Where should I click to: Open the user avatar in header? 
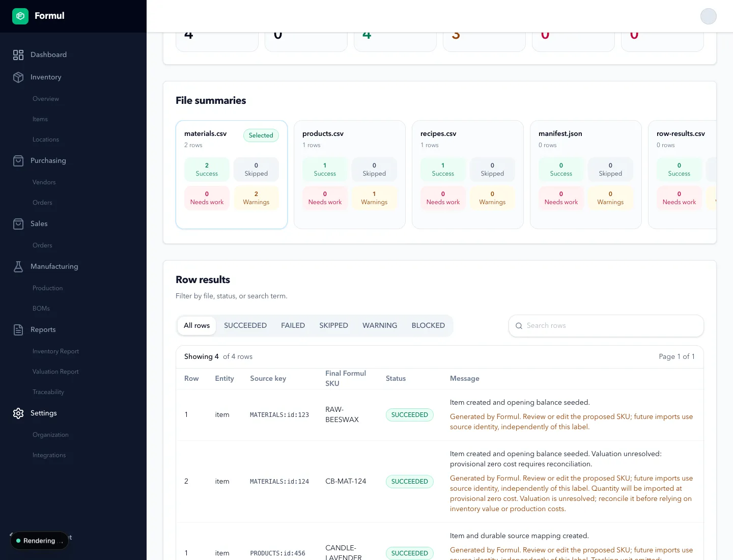click(709, 16)
